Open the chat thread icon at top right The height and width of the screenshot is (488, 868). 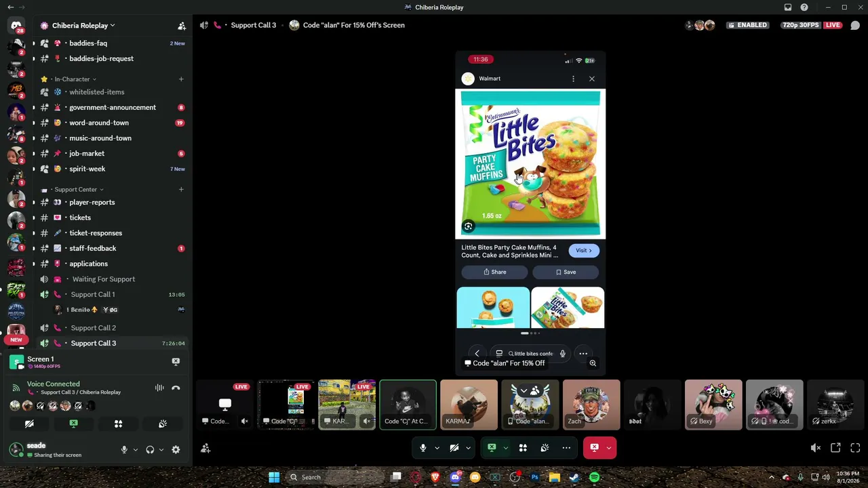[x=855, y=26]
